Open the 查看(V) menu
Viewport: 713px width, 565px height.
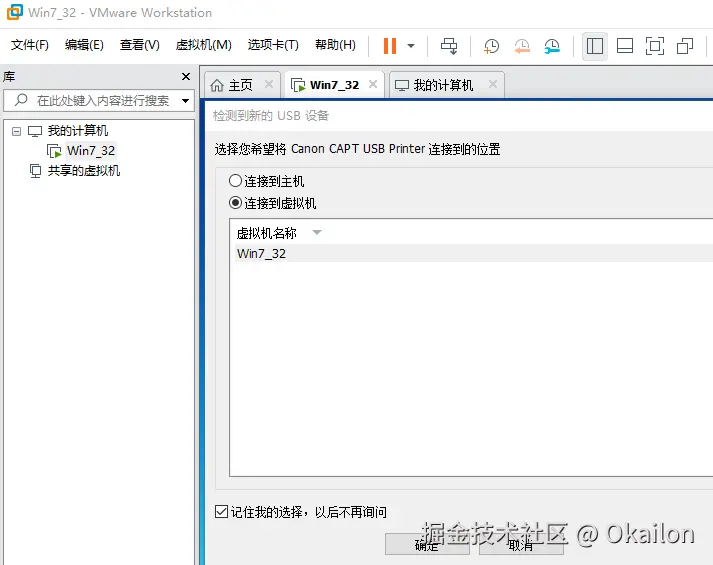[140, 45]
